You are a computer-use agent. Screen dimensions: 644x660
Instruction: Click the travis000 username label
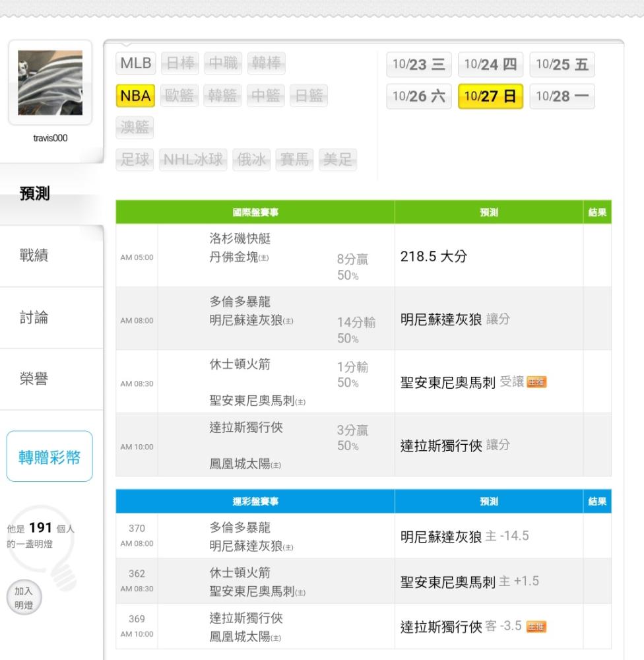50,138
